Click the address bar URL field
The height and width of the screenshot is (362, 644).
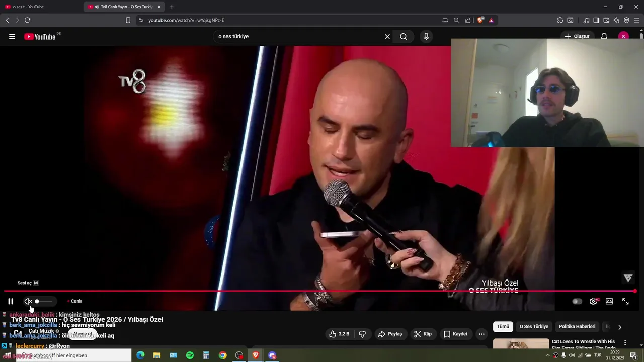(x=292, y=20)
